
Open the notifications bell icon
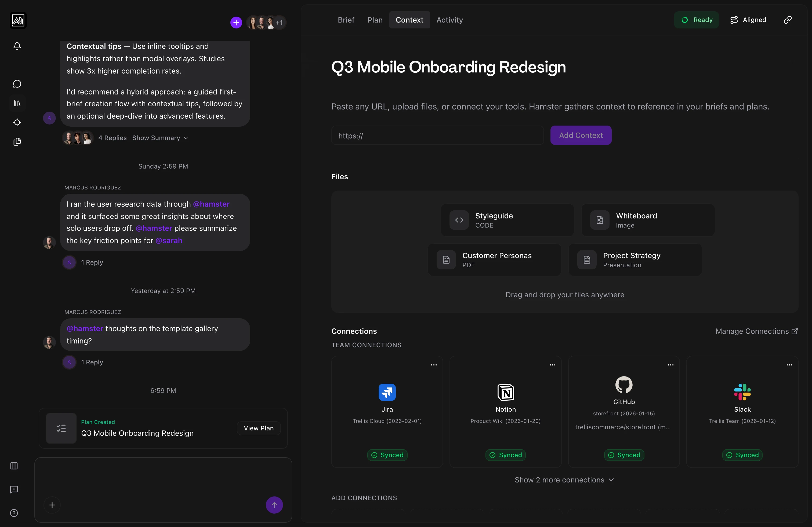click(17, 46)
